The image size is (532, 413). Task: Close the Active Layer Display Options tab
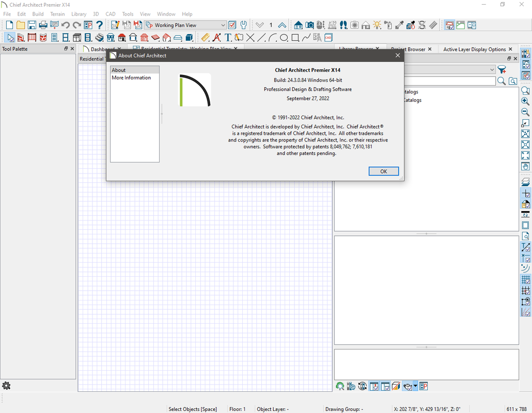(510, 49)
